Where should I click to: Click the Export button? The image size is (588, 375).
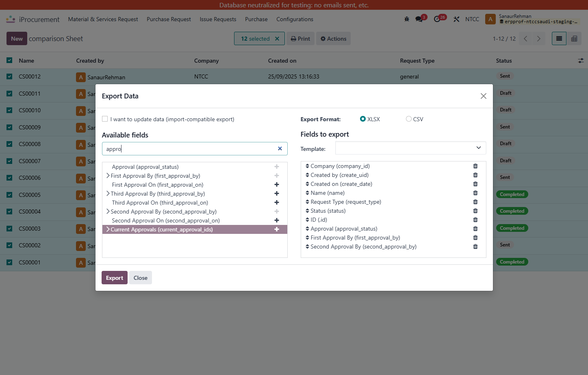114,278
